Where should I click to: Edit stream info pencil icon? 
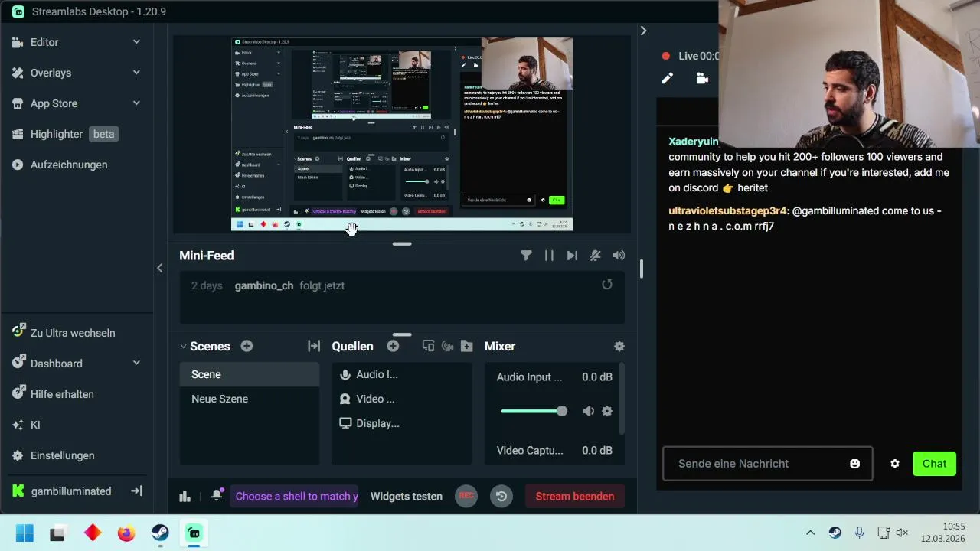coord(668,78)
